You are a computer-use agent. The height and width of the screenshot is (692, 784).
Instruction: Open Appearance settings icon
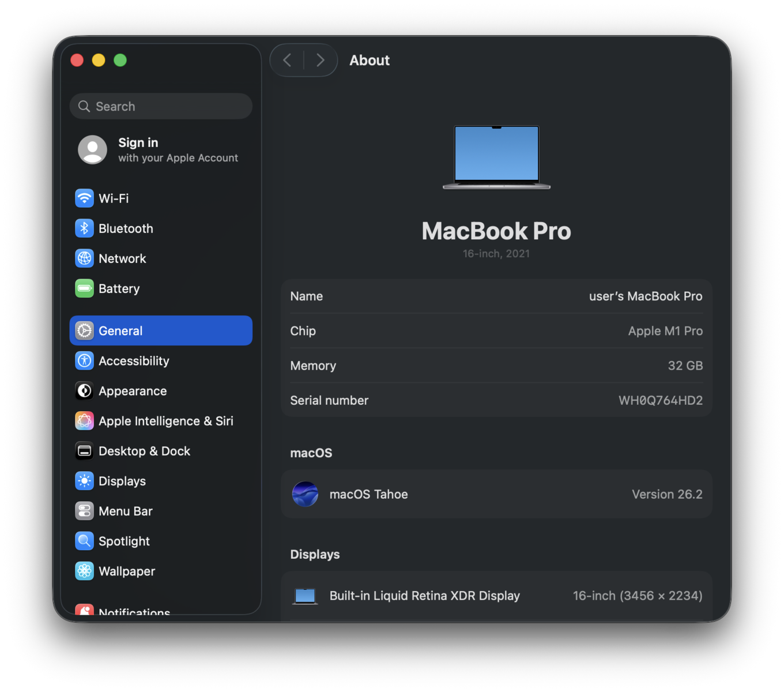(84, 391)
